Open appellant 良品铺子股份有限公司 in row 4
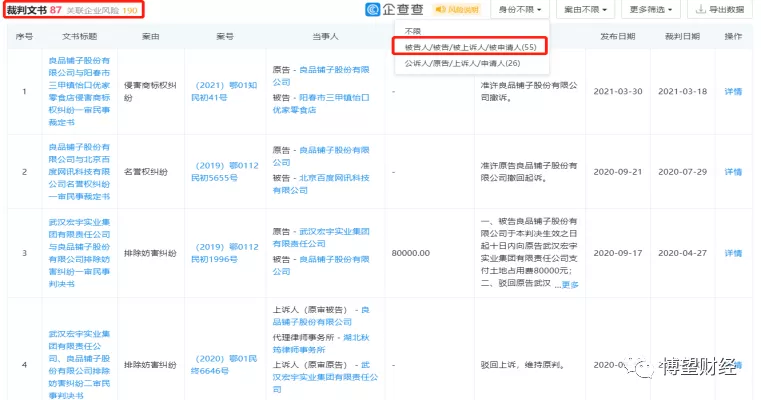The image size is (761, 400). [321, 316]
